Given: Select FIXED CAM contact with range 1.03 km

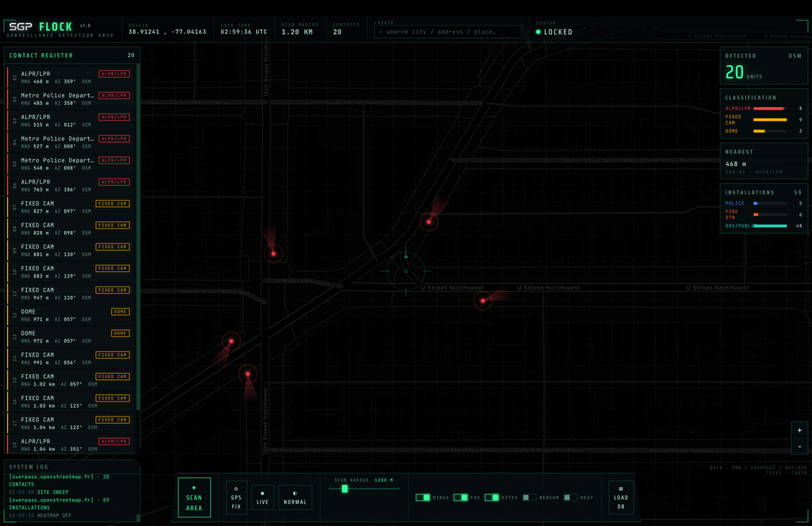Looking at the screenshot, I should click(71, 401).
